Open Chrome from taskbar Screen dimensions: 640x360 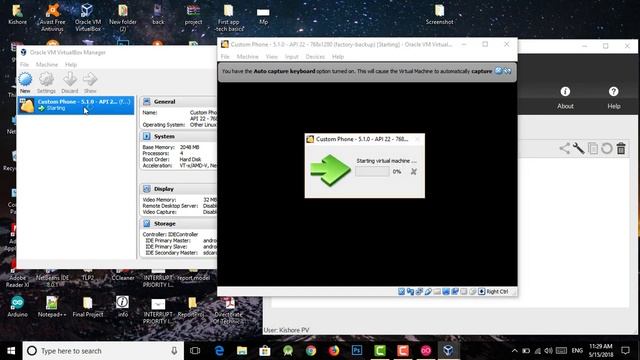pyautogui.click(x=311, y=351)
